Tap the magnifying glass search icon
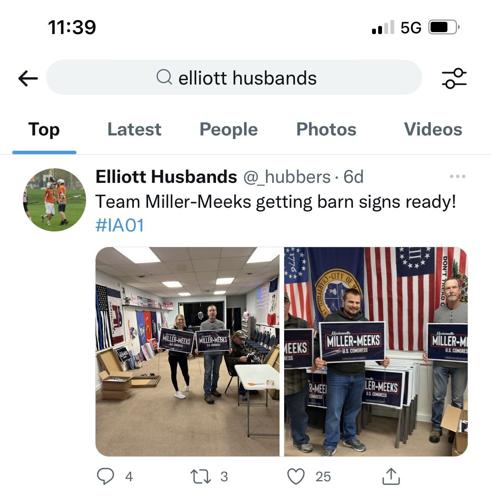The image size is (491, 500). point(164,77)
